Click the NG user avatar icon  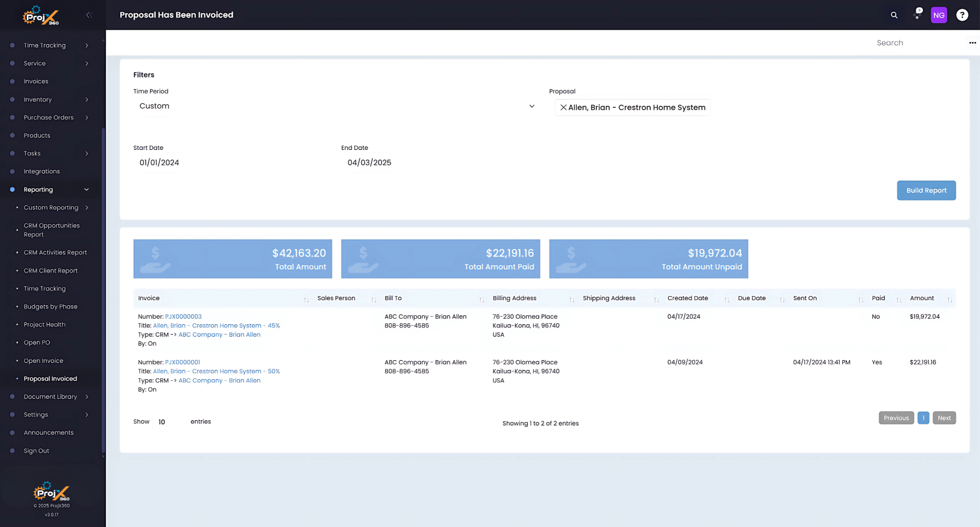[x=938, y=15]
